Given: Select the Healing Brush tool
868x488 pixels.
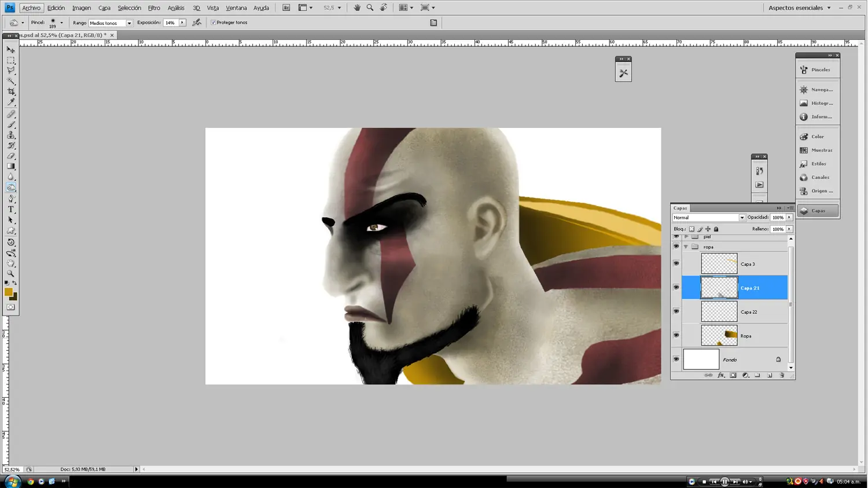Looking at the screenshot, I should point(11,114).
